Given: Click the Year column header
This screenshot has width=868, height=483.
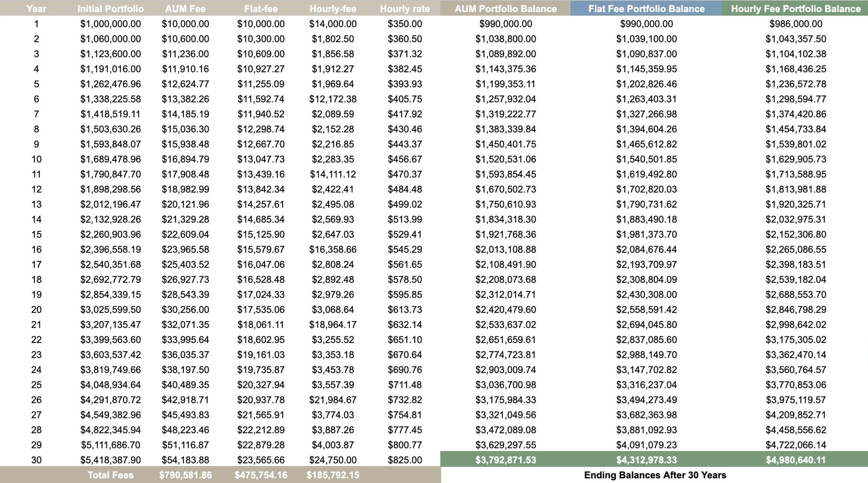Looking at the screenshot, I should click(36, 9).
